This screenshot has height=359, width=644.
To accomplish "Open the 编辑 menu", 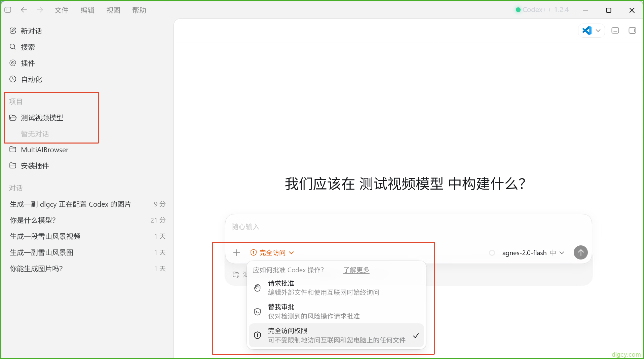I will pyautogui.click(x=87, y=10).
